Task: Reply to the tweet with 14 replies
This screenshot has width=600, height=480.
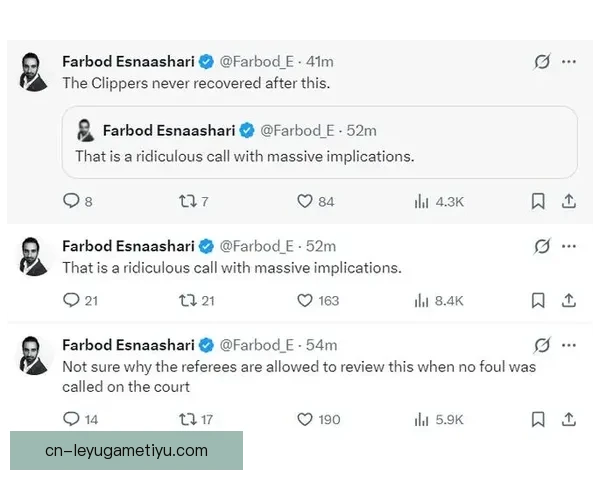Action: [71, 420]
